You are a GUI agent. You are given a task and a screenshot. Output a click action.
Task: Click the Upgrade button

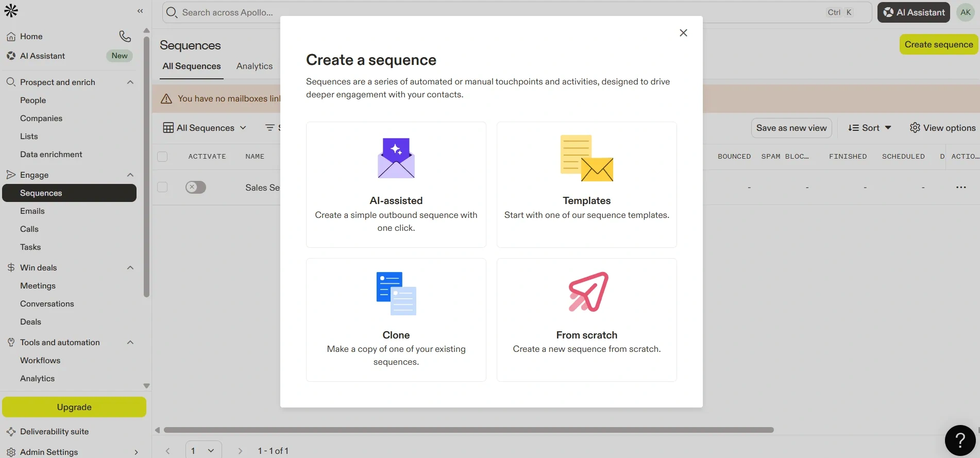(x=74, y=407)
